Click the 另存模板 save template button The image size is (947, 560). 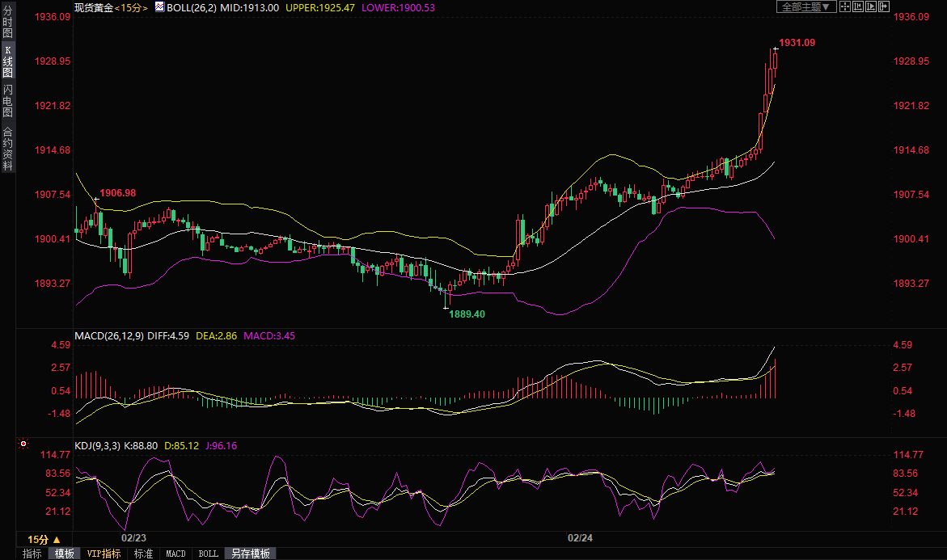click(250, 554)
